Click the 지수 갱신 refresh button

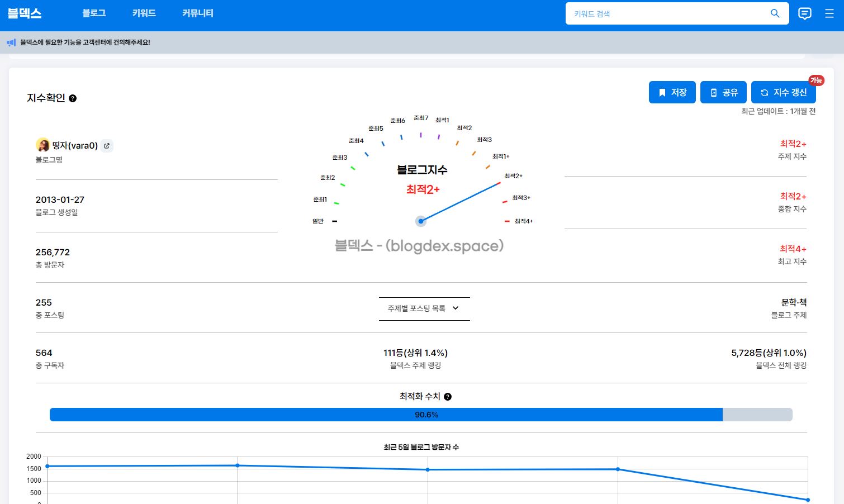point(783,93)
